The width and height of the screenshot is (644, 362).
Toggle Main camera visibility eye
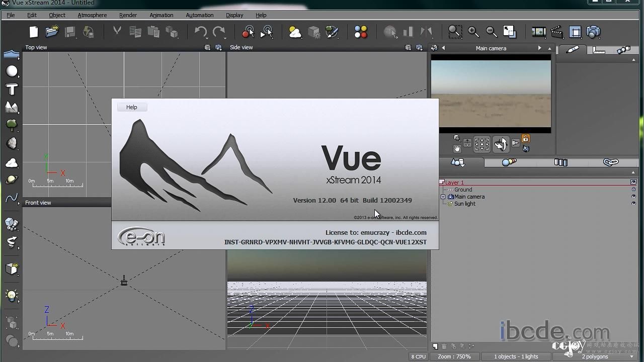pyautogui.click(x=633, y=197)
